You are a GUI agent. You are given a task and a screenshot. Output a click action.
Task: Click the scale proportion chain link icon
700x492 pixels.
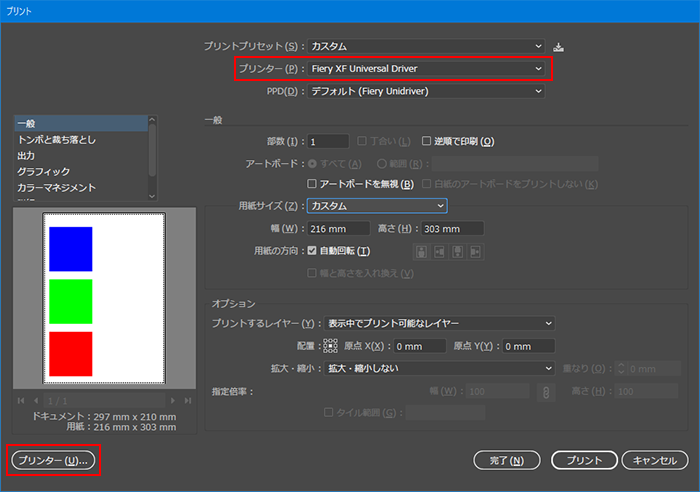coord(546,391)
